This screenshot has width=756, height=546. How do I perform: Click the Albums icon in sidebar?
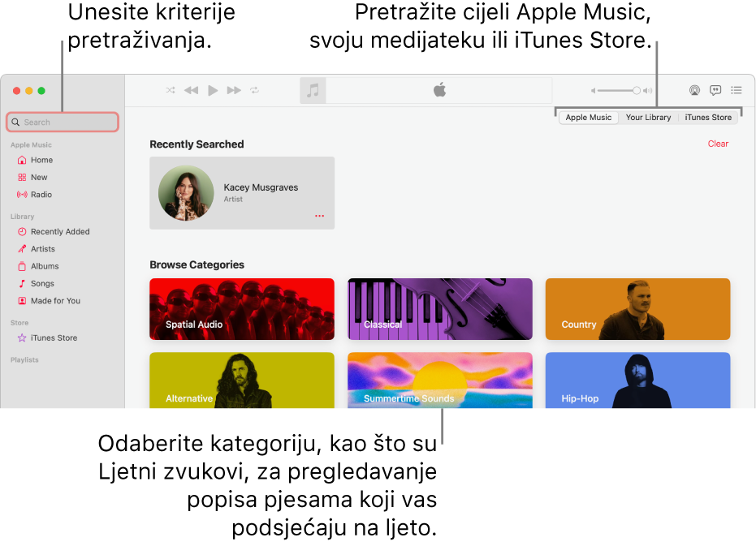[22, 266]
